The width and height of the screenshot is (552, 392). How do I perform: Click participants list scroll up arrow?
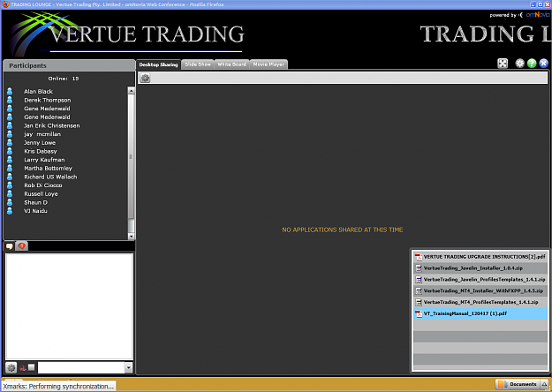click(x=131, y=90)
